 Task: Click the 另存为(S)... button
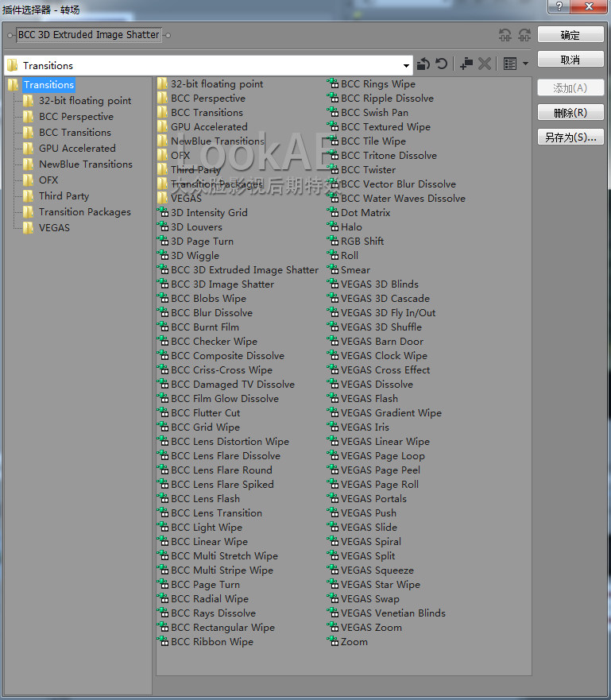tap(570, 137)
